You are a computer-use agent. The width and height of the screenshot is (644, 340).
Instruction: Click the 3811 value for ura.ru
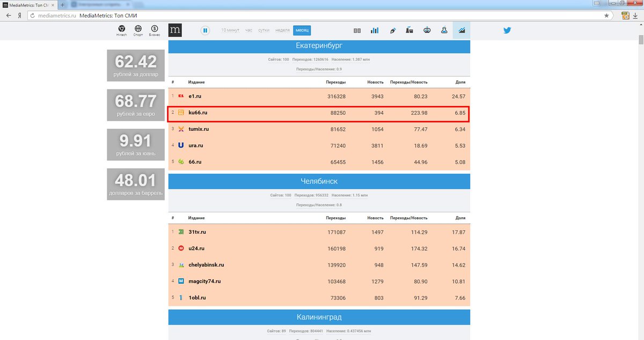tap(377, 145)
